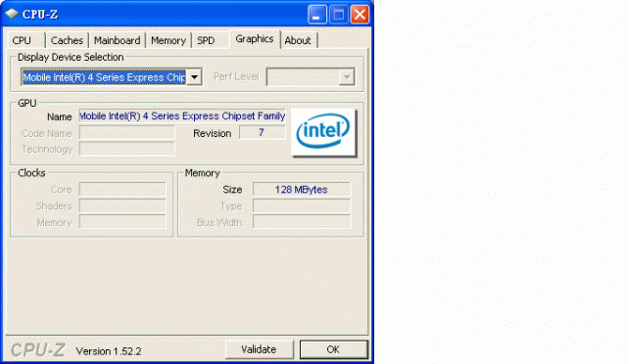Select the Mainboard tab
This screenshot has height=364, width=627.
[x=117, y=40]
